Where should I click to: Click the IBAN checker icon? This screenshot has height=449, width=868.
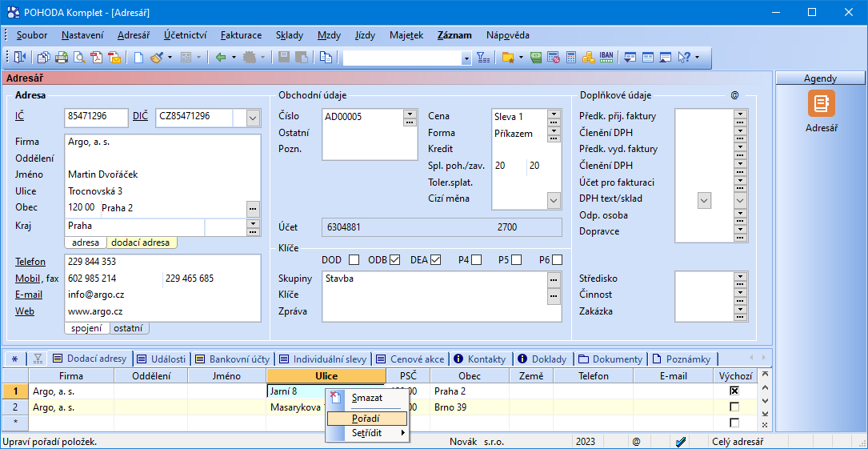(606, 57)
